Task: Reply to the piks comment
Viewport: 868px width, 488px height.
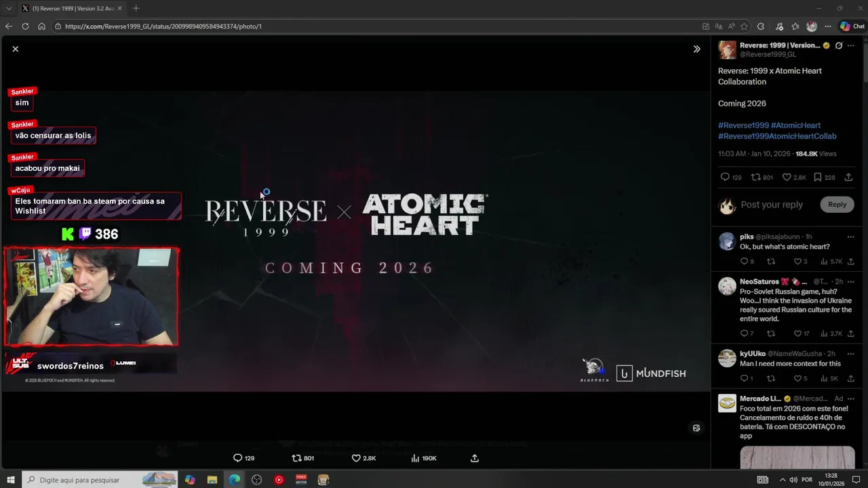Action: click(744, 262)
